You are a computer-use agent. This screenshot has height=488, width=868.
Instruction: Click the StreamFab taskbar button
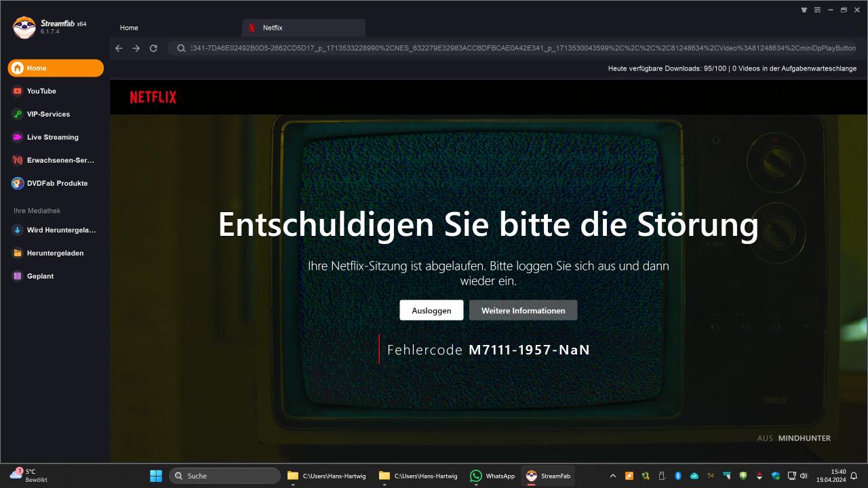548,476
